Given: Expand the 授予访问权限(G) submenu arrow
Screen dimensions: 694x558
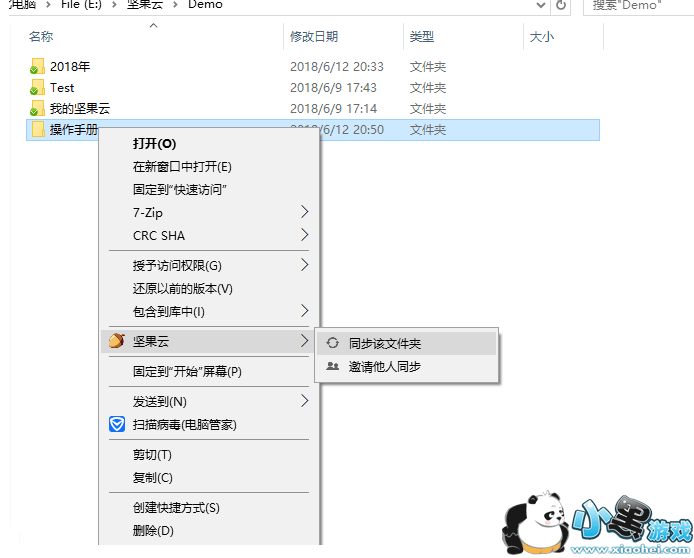Looking at the screenshot, I should [305, 265].
